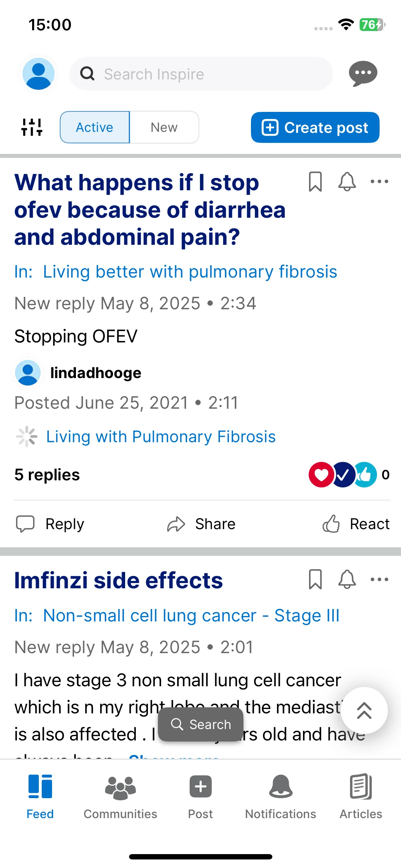The image size is (401, 868).
Task: Open the feed filter sliders icon
Action: 32,127
